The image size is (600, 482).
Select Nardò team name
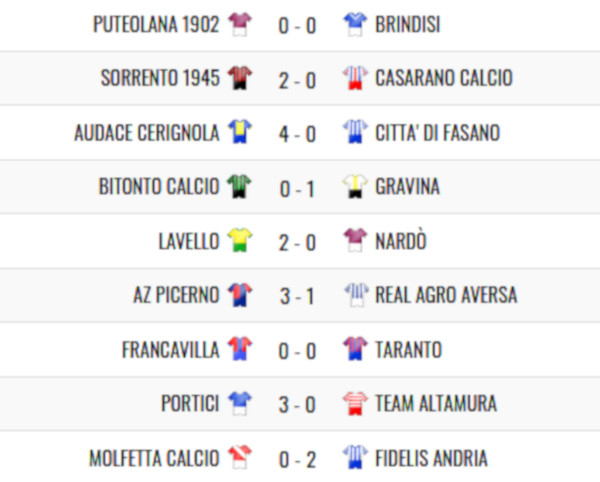[401, 241]
